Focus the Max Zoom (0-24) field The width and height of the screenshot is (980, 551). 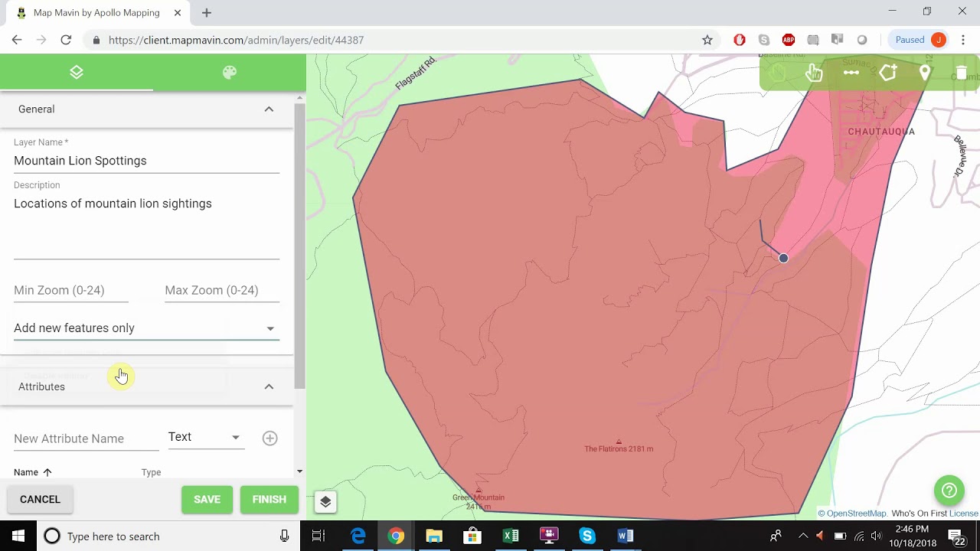222,290
